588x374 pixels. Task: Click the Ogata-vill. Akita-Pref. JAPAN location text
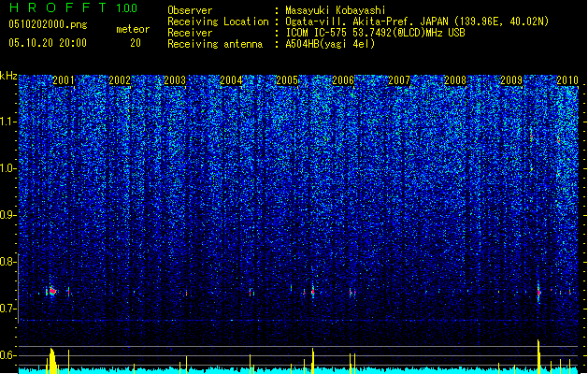coord(417,22)
